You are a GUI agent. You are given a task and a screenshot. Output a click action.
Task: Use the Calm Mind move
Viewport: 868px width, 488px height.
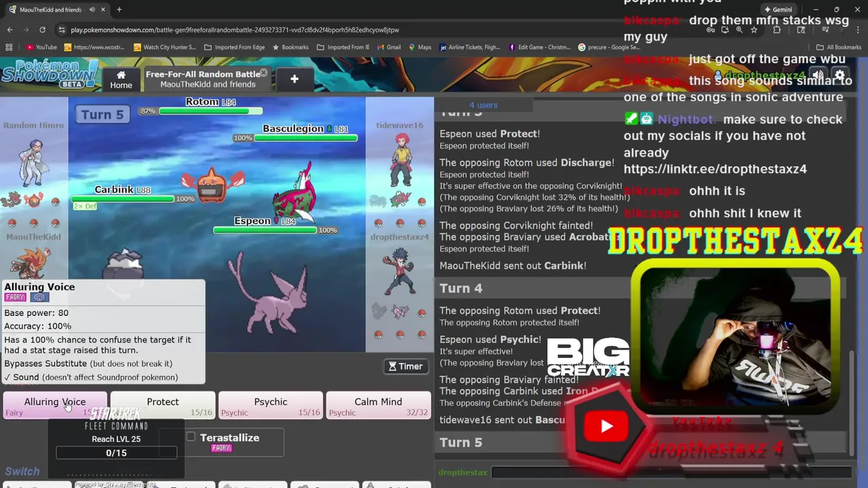(378, 406)
